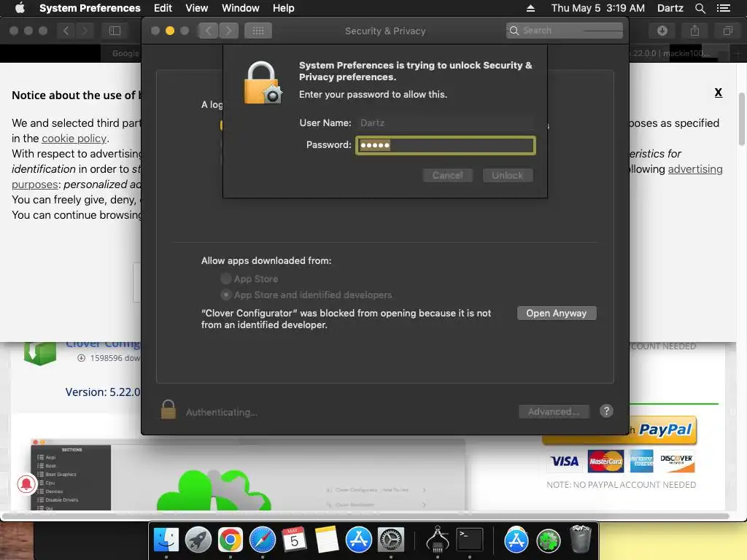Open the View menu
Viewport: 747px width, 560px height.
[x=196, y=8]
